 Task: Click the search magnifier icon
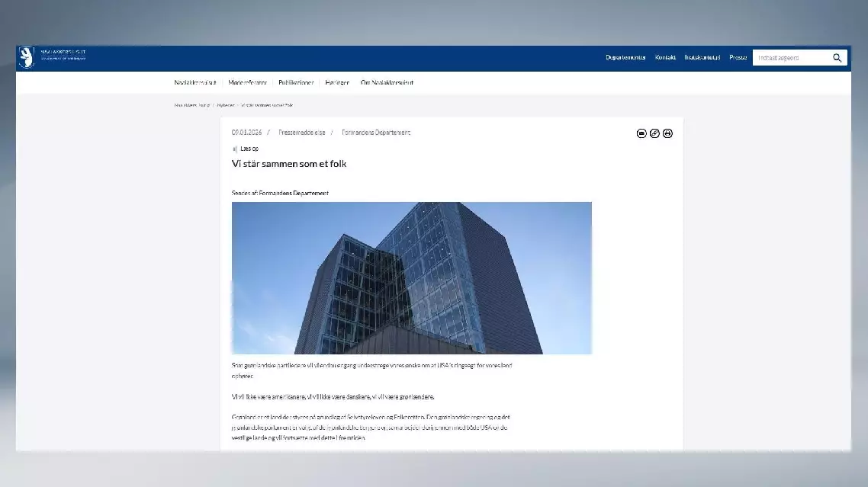coord(837,58)
